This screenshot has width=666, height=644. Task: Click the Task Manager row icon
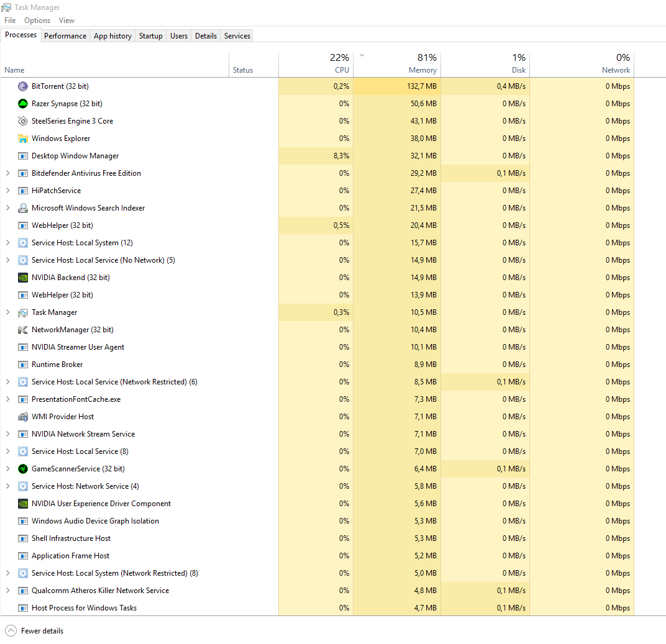tap(23, 313)
